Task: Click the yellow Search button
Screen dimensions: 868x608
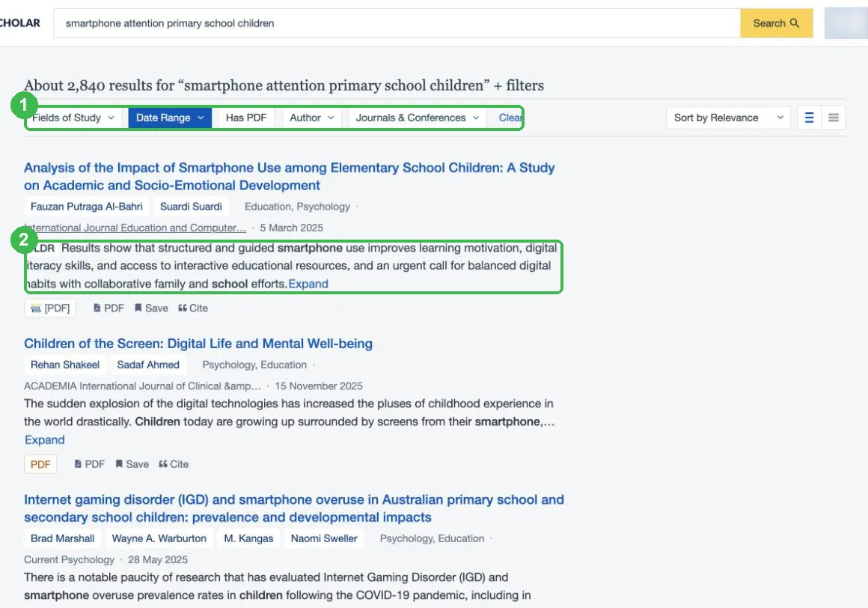Action: tap(776, 23)
